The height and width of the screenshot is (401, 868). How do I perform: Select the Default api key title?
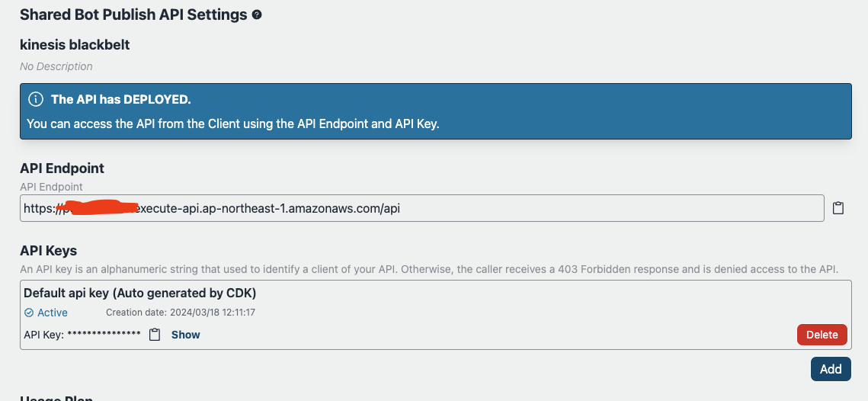tap(139, 293)
